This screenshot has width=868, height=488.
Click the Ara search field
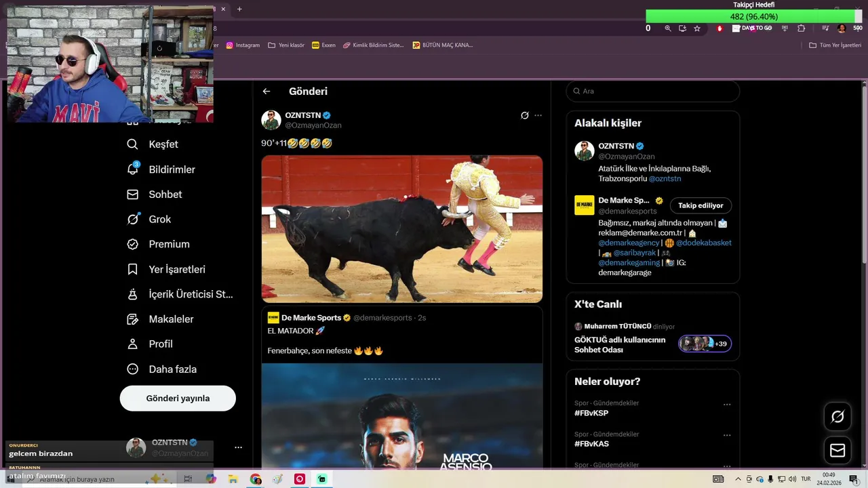(x=652, y=91)
